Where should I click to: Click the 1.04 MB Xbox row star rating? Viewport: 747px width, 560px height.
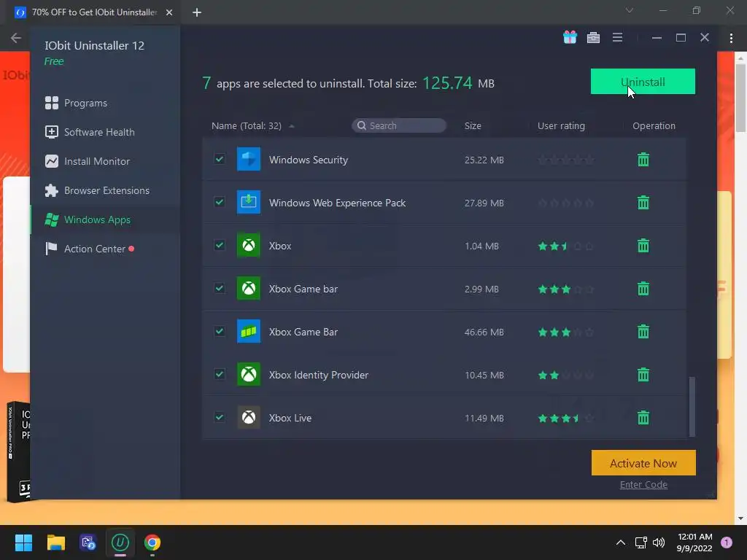[x=565, y=246]
